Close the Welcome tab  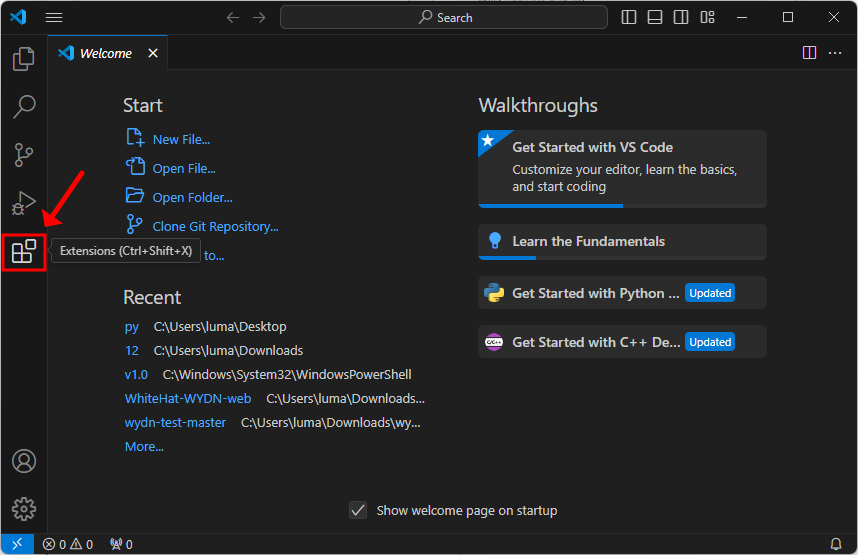pyautogui.click(x=153, y=53)
